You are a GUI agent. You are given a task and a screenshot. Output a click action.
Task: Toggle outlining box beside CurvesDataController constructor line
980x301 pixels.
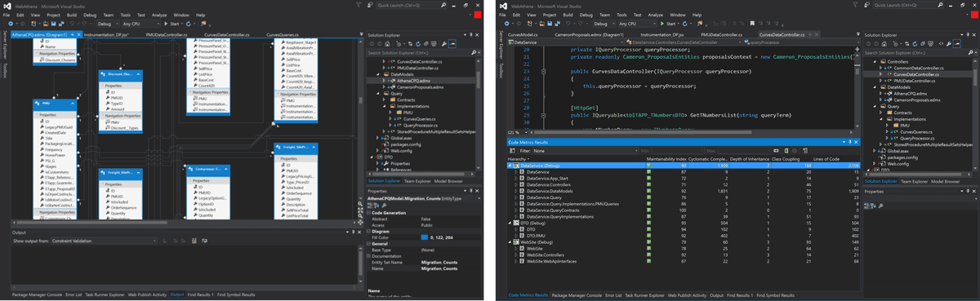(x=543, y=72)
